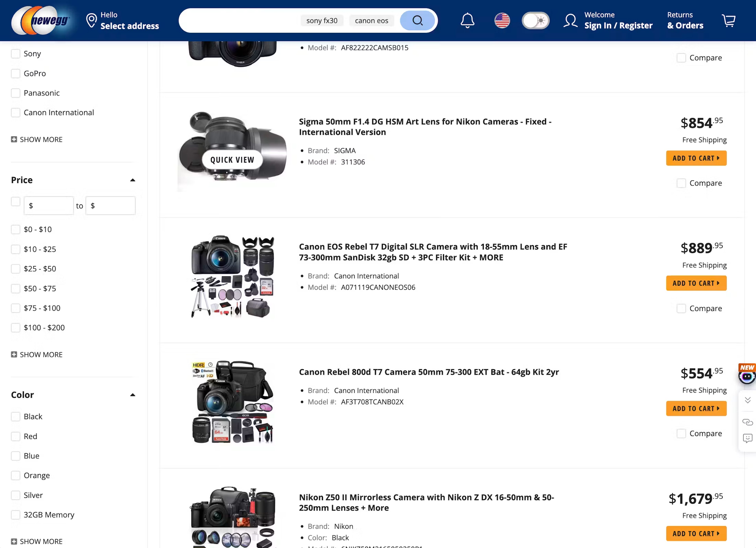Filter by Blue color
Viewport: 756px width, 548px height.
coord(15,456)
